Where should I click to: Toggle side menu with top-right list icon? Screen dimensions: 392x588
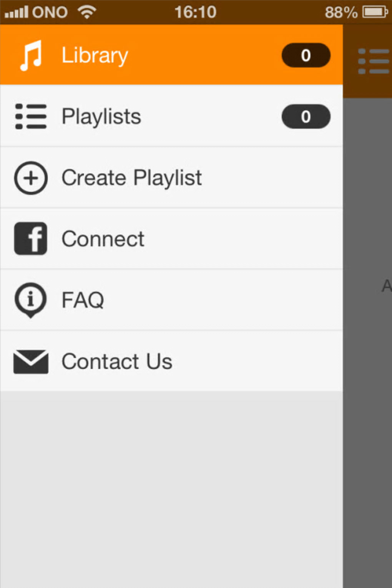pyautogui.click(x=373, y=61)
